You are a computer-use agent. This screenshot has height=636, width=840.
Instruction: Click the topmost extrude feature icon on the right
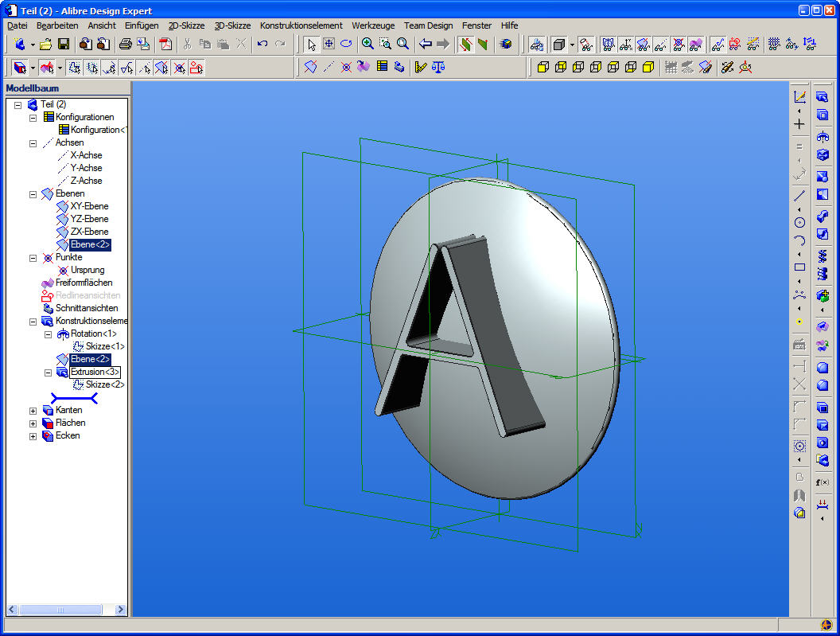[822, 96]
